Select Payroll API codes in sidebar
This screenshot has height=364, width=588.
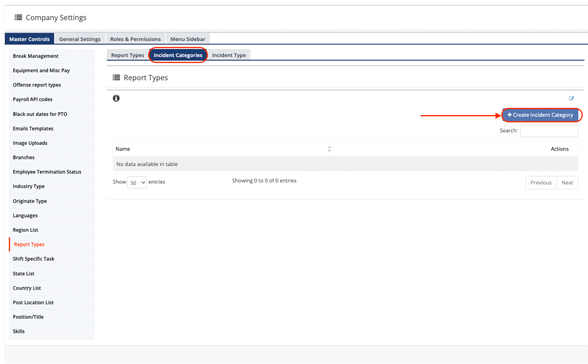pos(33,99)
